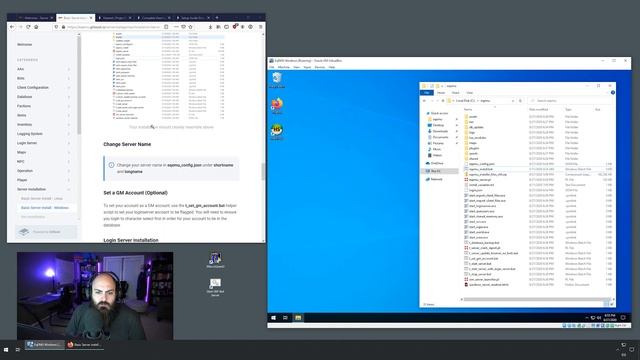
Task: Open the Explorer address bar history dropdown
Action: point(513,100)
